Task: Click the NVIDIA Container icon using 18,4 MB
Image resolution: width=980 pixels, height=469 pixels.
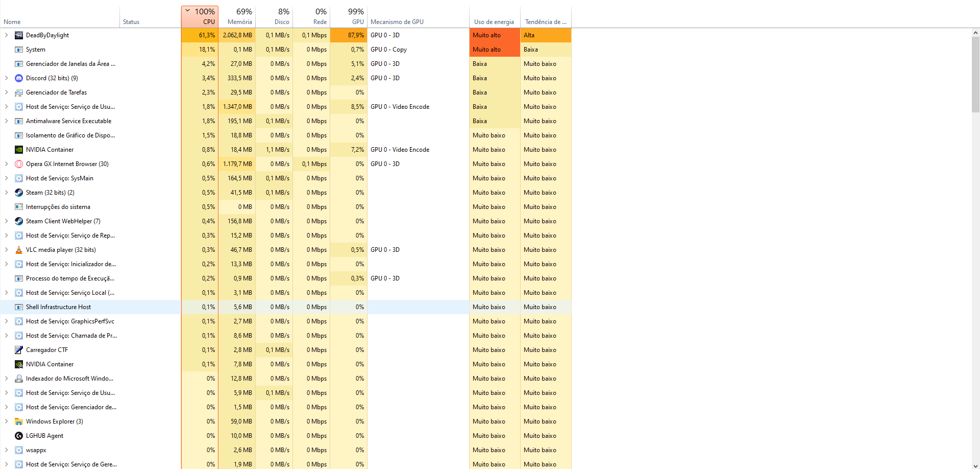Action: (19, 150)
